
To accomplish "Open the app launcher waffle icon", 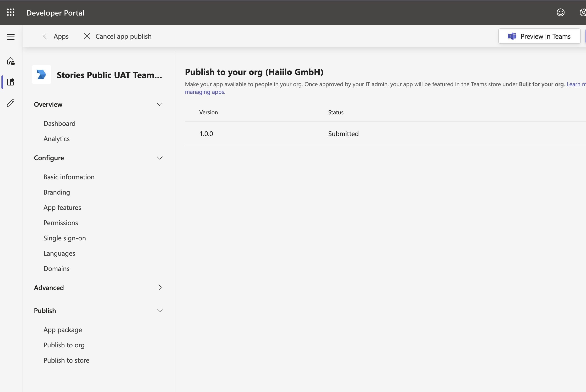I will click(11, 12).
